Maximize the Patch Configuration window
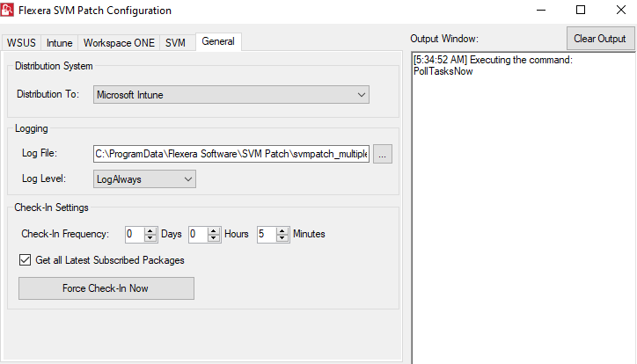This screenshot has width=637, height=364. pyautogui.click(x=581, y=11)
